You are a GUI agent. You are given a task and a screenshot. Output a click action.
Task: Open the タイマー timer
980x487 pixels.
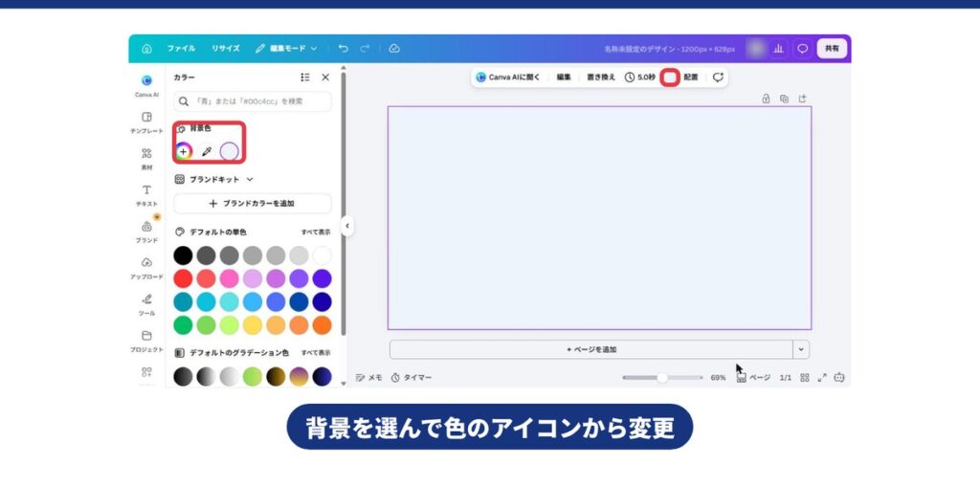412,378
